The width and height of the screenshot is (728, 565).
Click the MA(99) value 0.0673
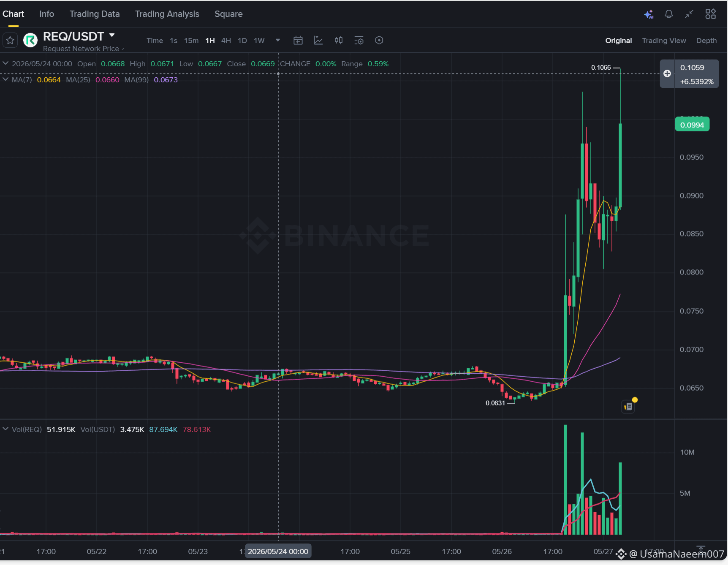point(166,80)
